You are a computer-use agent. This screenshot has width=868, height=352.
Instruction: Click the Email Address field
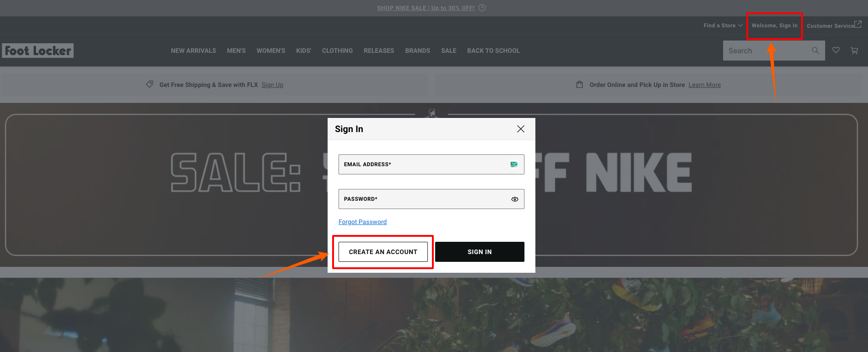click(431, 164)
